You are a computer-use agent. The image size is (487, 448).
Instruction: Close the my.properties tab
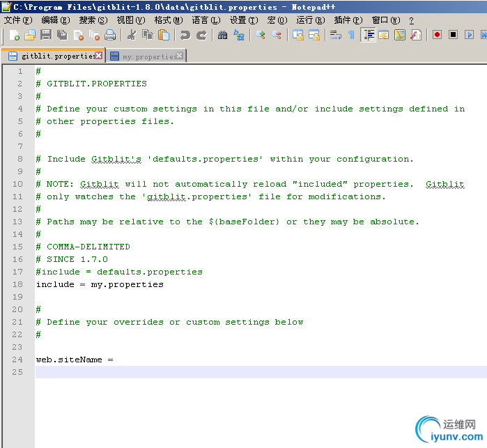pos(180,56)
